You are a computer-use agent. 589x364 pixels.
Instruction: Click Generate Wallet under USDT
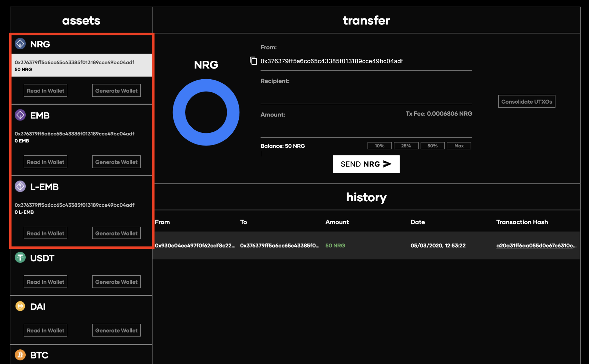(x=116, y=282)
